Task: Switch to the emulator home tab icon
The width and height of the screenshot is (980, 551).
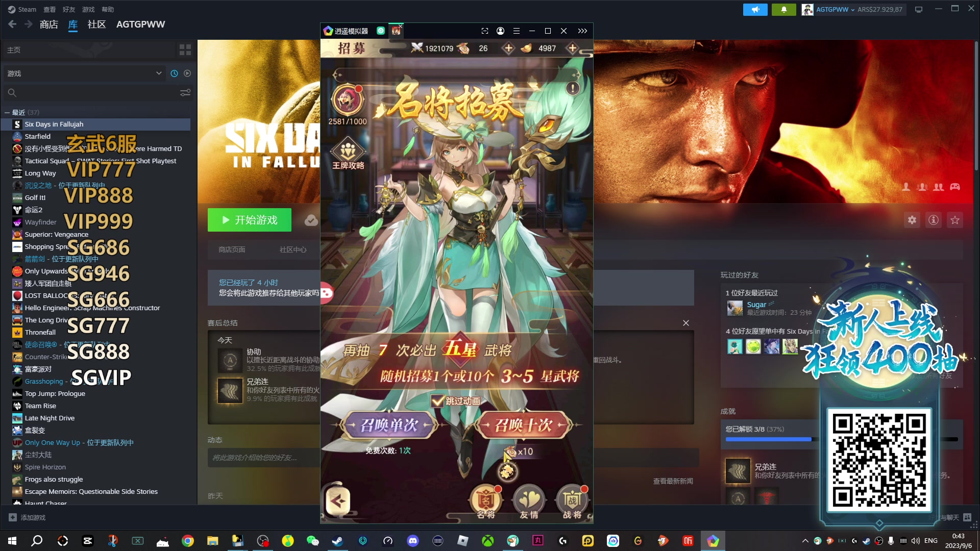Action: (381, 31)
